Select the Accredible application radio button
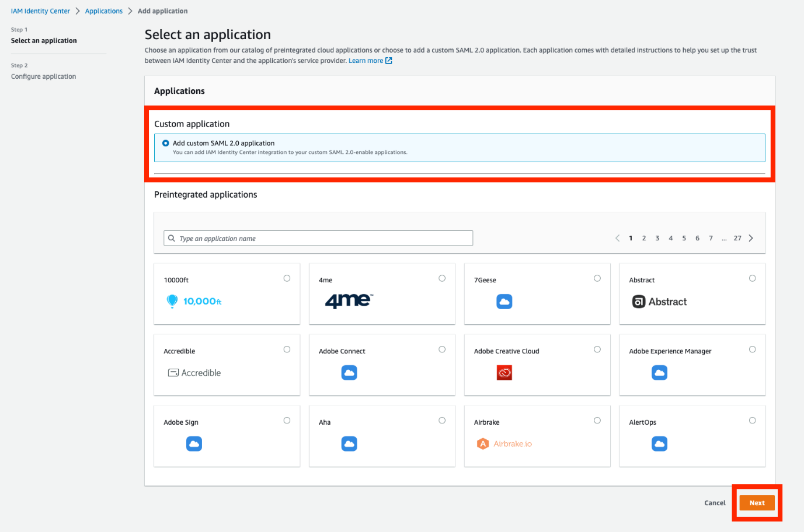Screen dimensions: 804x532 click(287, 349)
